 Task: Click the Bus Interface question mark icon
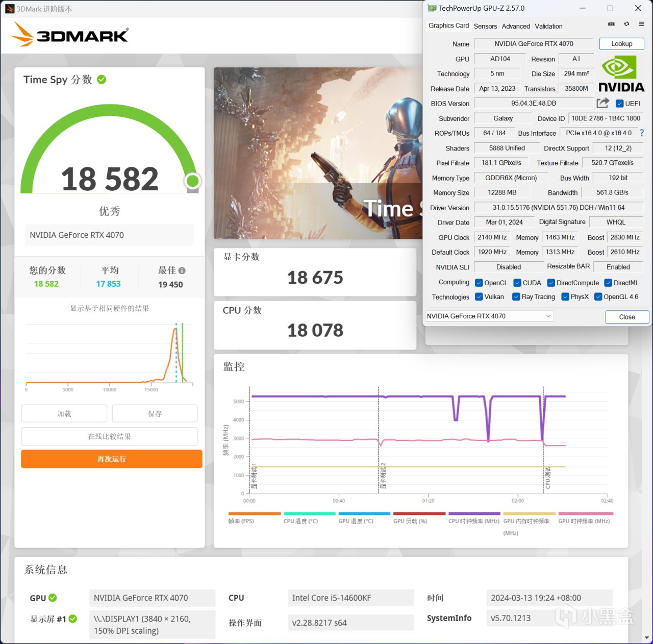point(642,133)
